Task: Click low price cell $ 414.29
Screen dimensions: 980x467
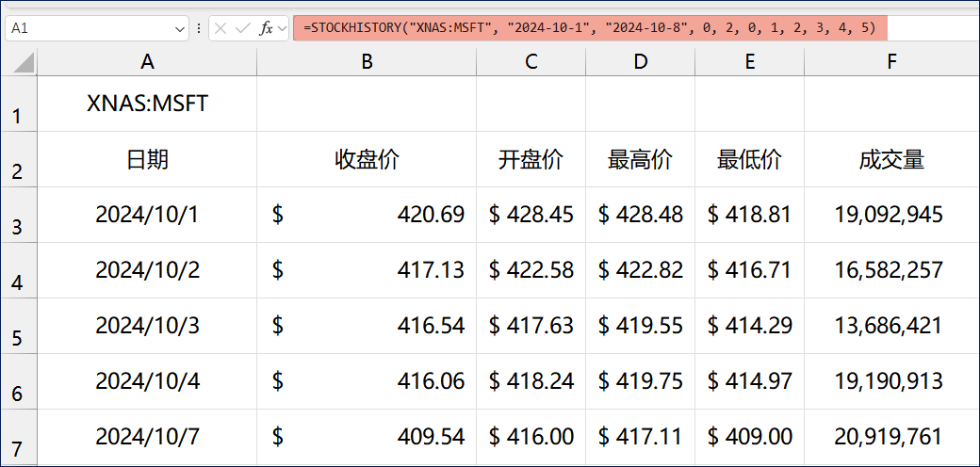Action: 750,327
